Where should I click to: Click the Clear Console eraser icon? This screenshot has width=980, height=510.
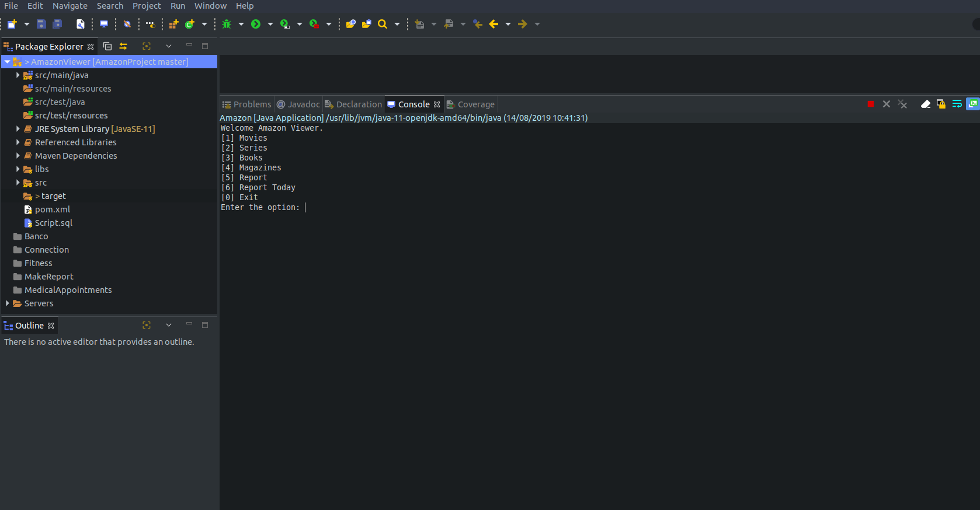point(926,104)
